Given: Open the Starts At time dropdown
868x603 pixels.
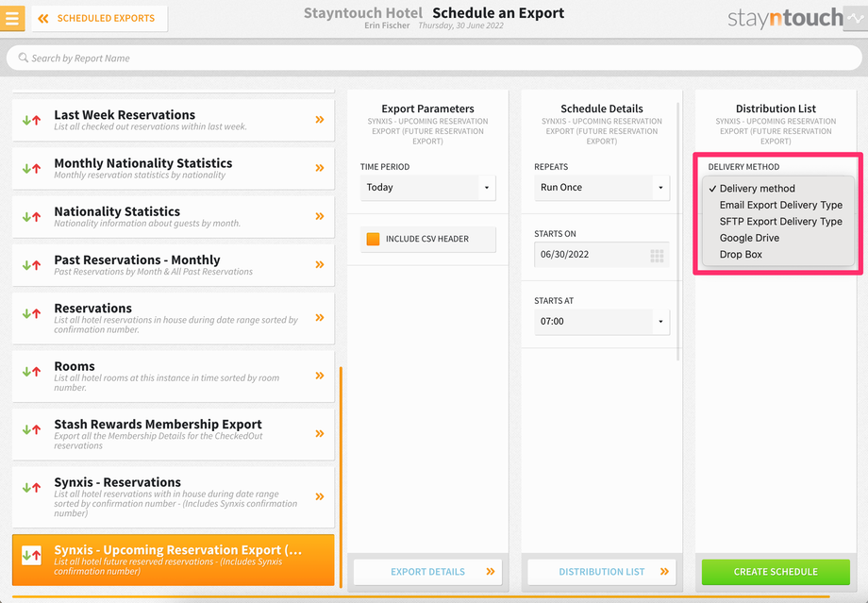Looking at the screenshot, I should coord(602,322).
